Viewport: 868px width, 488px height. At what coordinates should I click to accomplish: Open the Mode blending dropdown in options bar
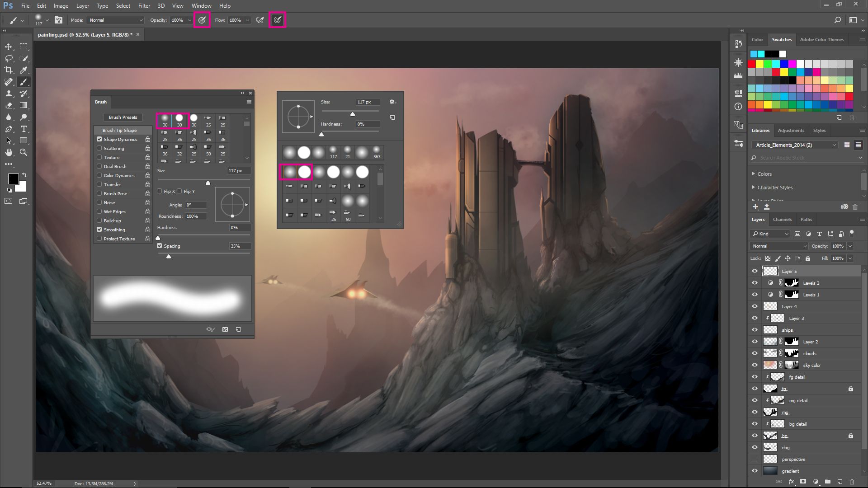point(114,20)
